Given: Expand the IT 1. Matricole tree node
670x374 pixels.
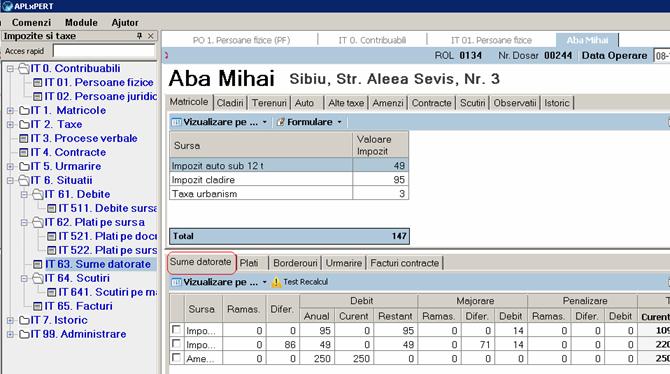Looking at the screenshot, I should (x=10, y=110).
